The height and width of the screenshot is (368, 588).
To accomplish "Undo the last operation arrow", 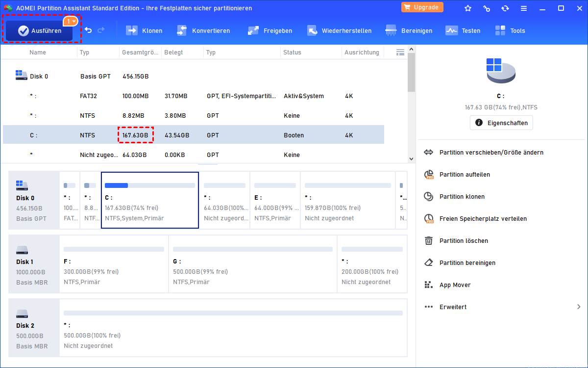I will point(88,30).
